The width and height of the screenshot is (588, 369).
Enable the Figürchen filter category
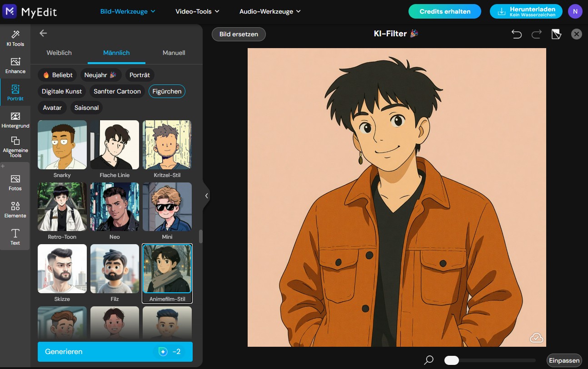pyautogui.click(x=167, y=91)
